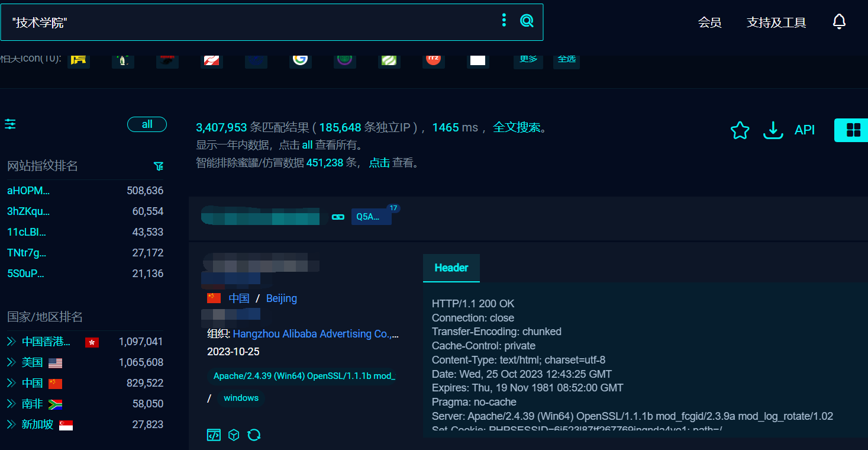Viewport: 868px width, 450px height.
Task: Open the filter settings sliders icon
Action: point(10,124)
